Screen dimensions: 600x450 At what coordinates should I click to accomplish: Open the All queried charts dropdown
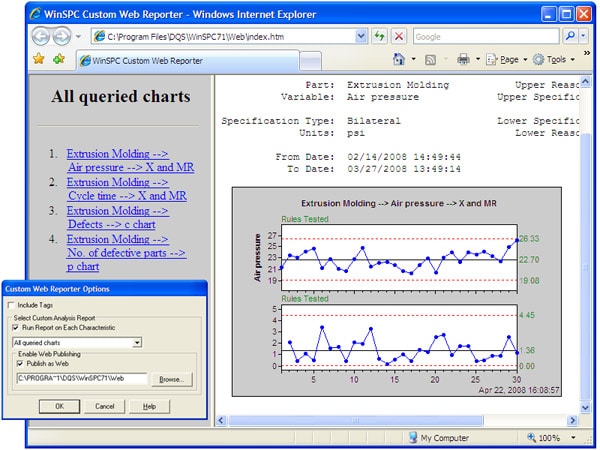click(137, 343)
